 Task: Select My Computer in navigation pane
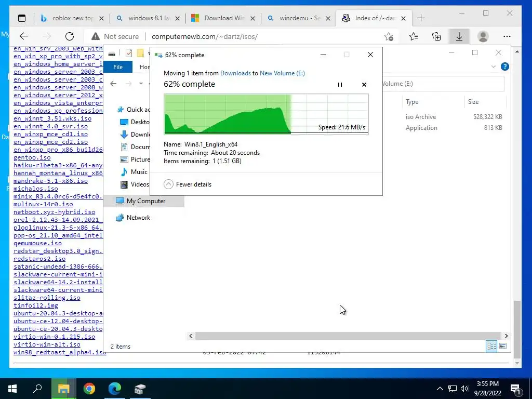pyautogui.click(x=144, y=201)
